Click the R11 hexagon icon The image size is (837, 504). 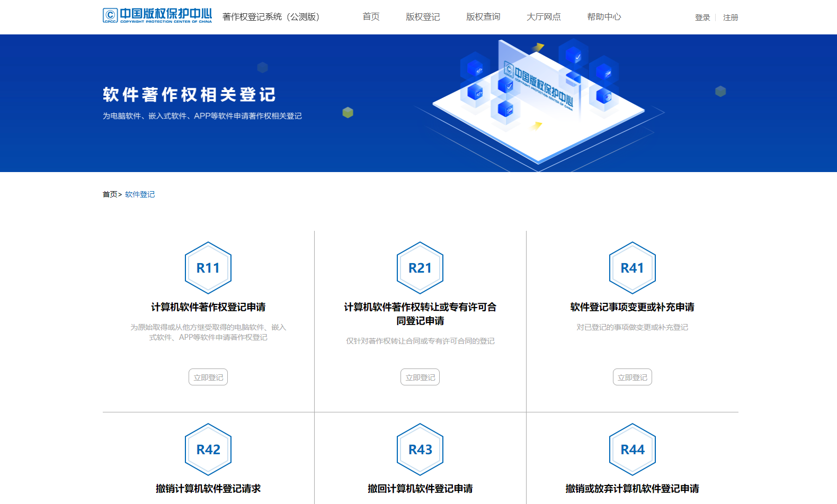coord(208,268)
